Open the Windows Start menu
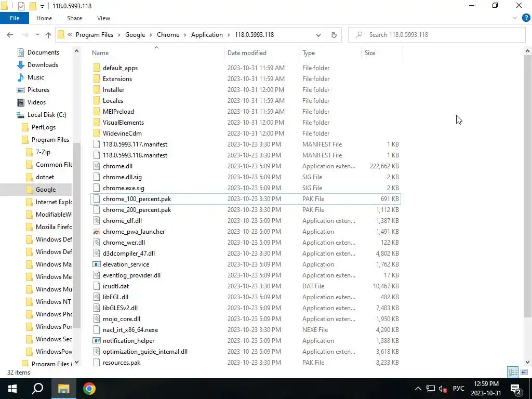 (12, 389)
